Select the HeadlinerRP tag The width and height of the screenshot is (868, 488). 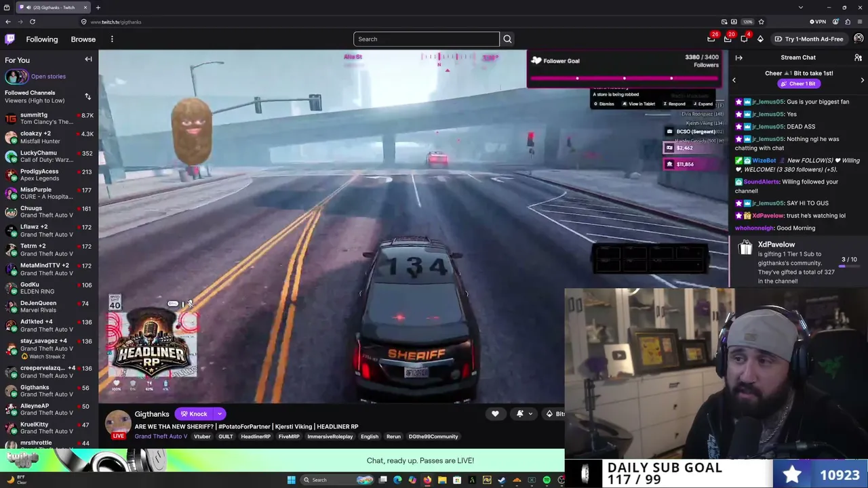click(256, 436)
